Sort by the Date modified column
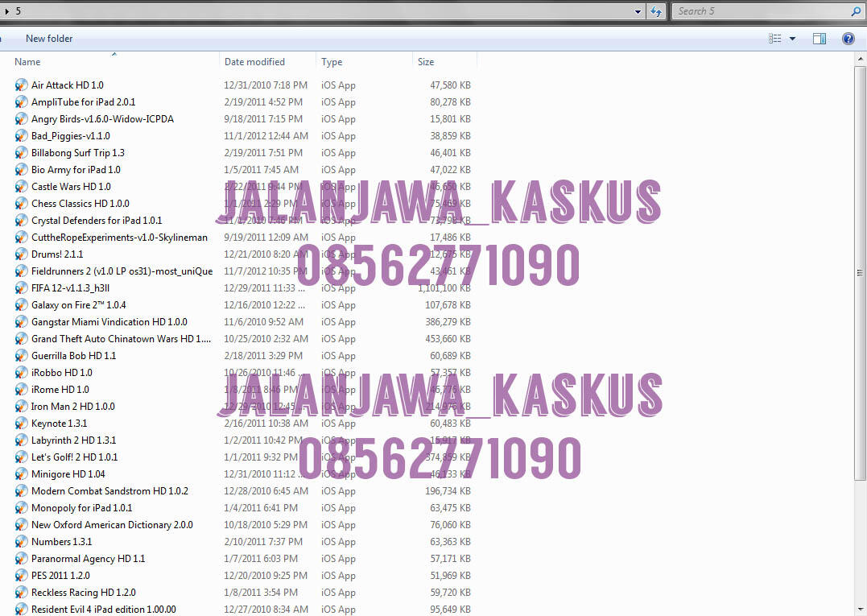 click(x=254, y=62)
